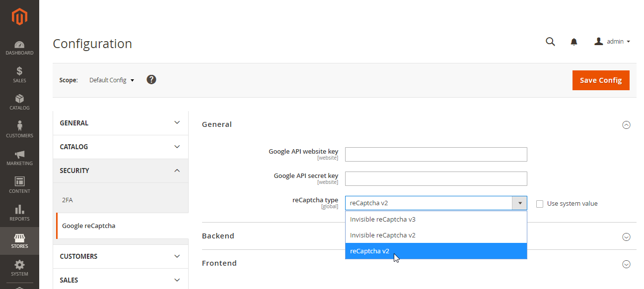Expand the CATALOG configuration tab
644x289 pixels.
(121, 147)
